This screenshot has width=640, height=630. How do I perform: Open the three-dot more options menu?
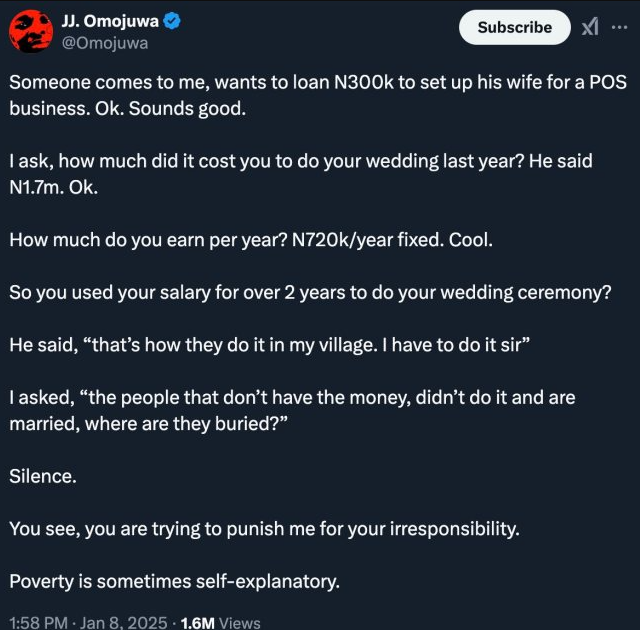(x=619, y=27)
